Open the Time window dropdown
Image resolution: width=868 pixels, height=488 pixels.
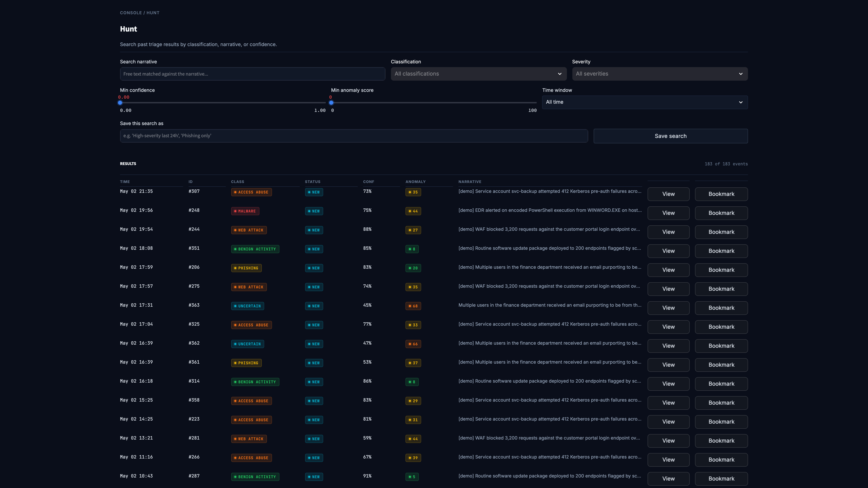click(645, 102)
